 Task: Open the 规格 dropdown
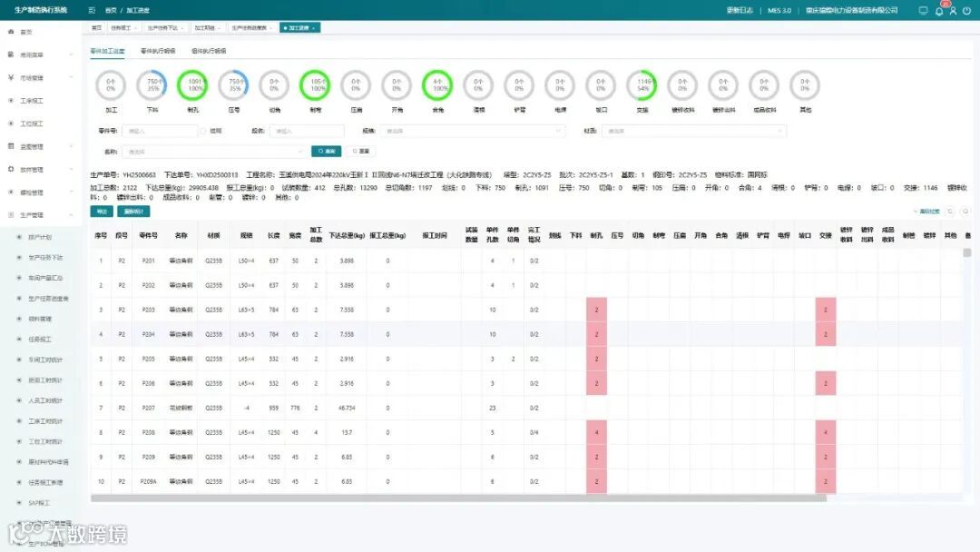point(471,132)
